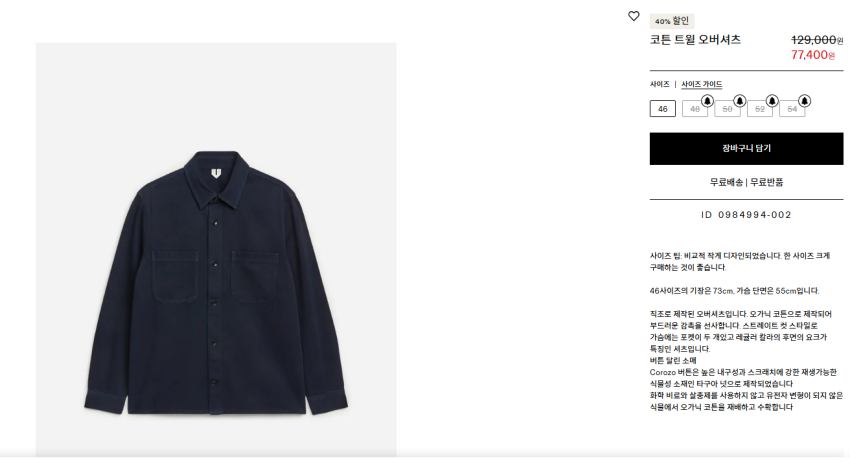Choose sold-out size 48 box
850x465 pixels.
pos(694,109)
